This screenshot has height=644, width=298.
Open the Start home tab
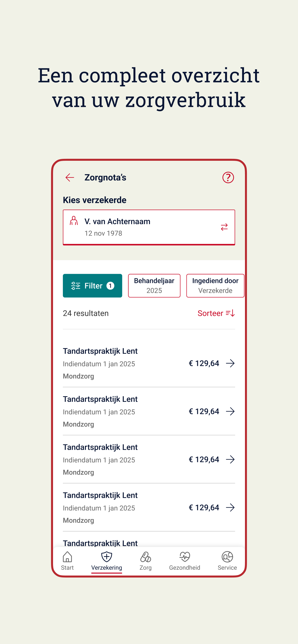[x=67, y=561]
